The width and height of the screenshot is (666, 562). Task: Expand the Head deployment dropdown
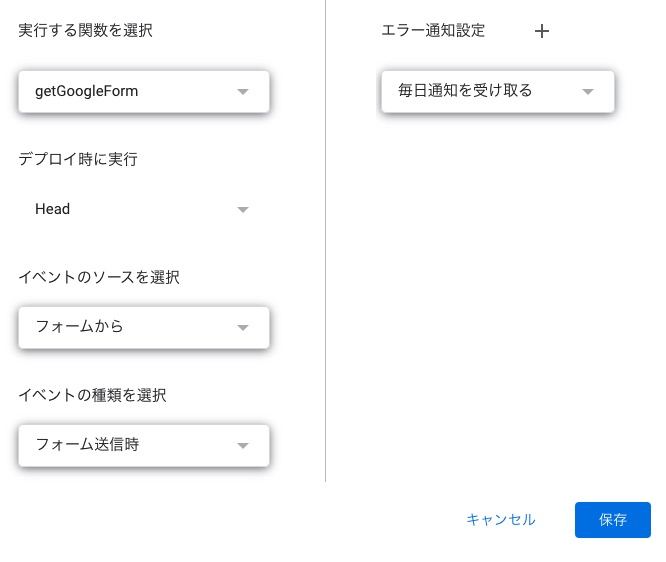pyautogui.click(x=144, y=210)
